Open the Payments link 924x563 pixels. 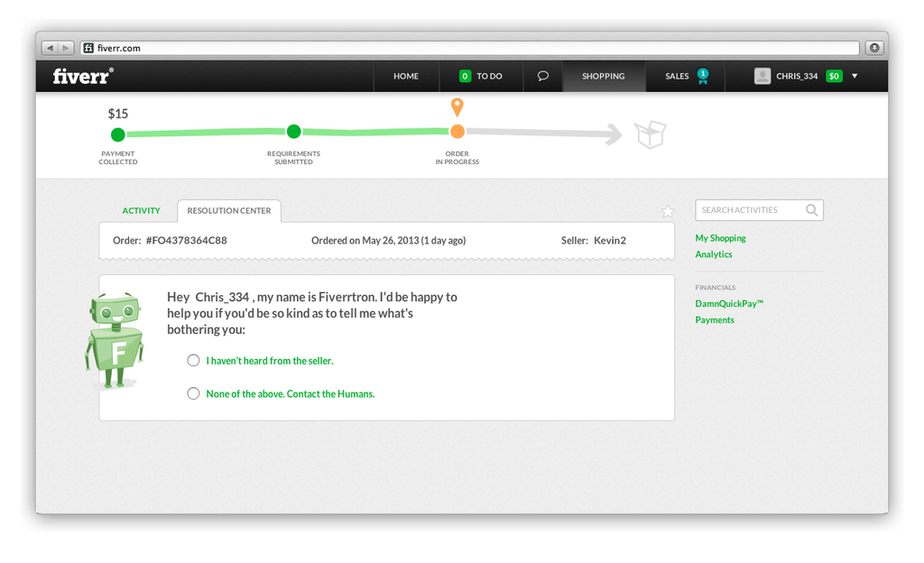click(x=715, y=319)
